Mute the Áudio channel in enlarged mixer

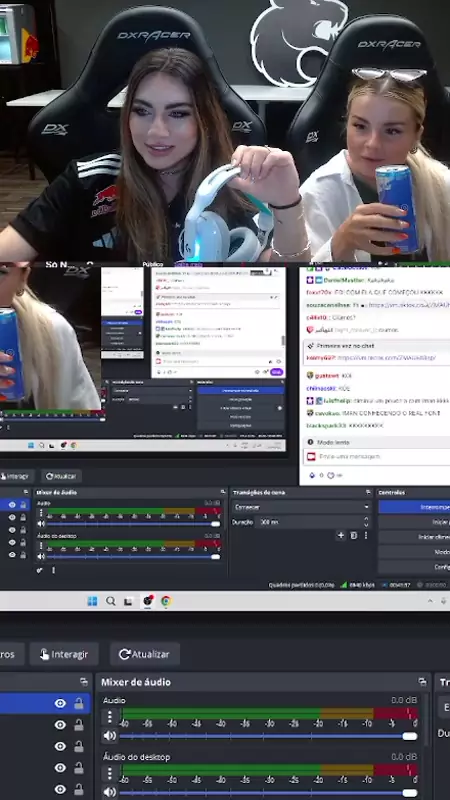(109, 736)
